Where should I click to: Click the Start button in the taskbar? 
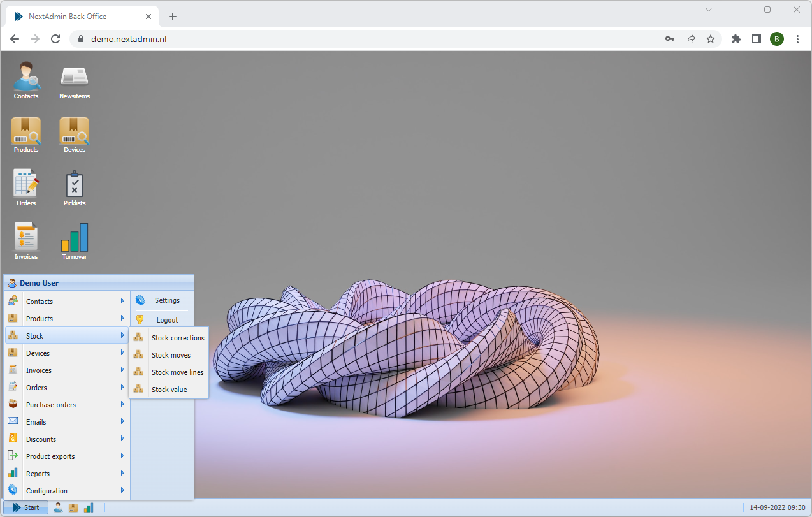25,507
